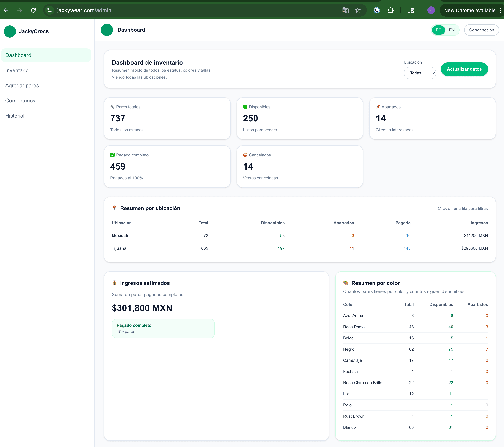Select the ES language toggle

pos(438,30)
